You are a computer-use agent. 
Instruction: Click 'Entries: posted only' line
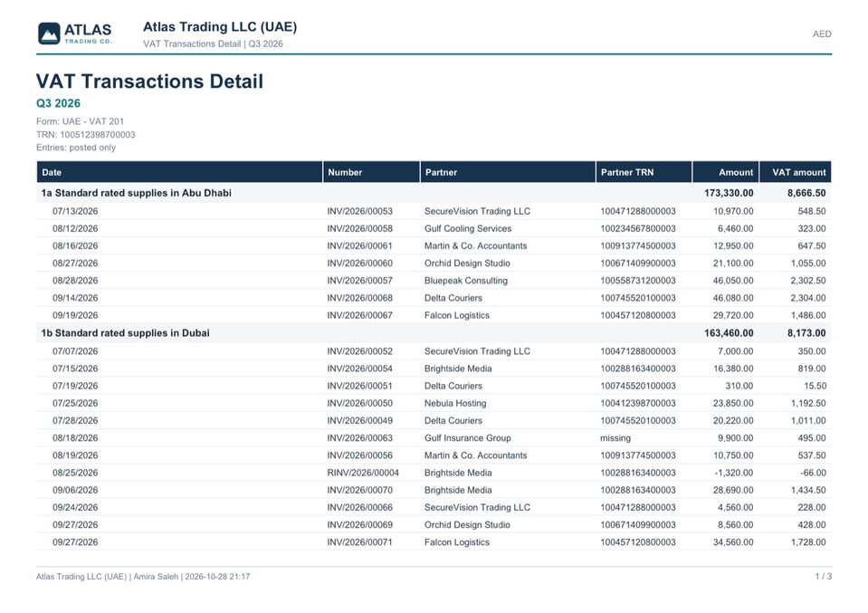(76, 148)
